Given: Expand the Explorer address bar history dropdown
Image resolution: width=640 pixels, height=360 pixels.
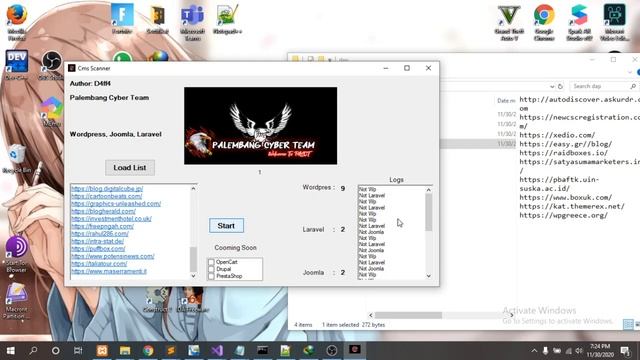Looking at the screenshot, I should click(552, 87).
